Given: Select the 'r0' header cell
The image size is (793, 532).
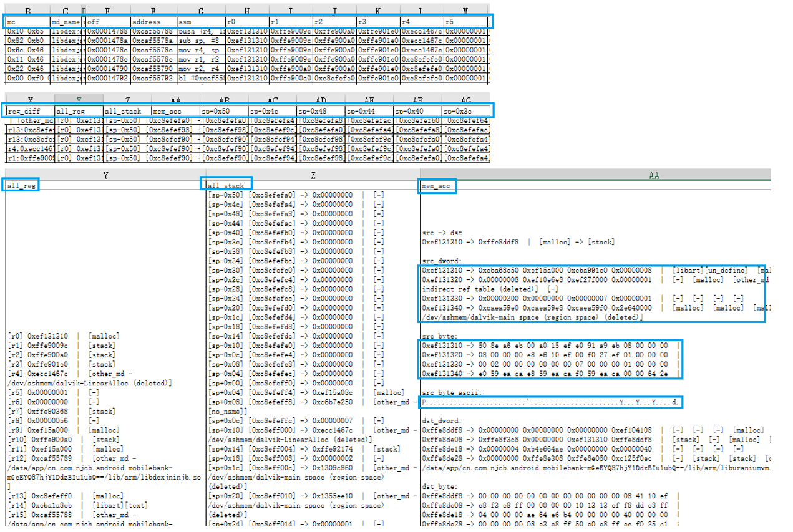Looking at the screenshot, I should pyautogui.click(x=247, y=22).
